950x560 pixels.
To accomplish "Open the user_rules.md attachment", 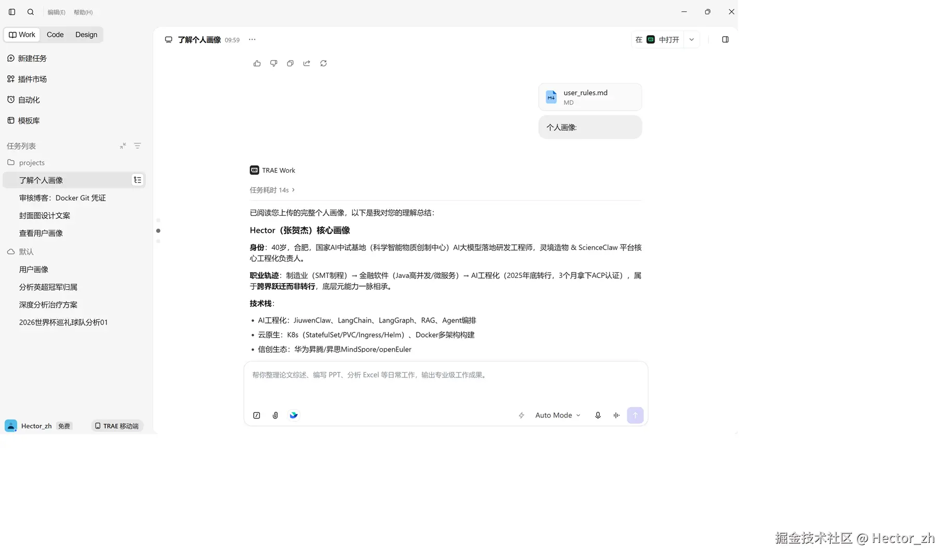I will coord(590,97).
